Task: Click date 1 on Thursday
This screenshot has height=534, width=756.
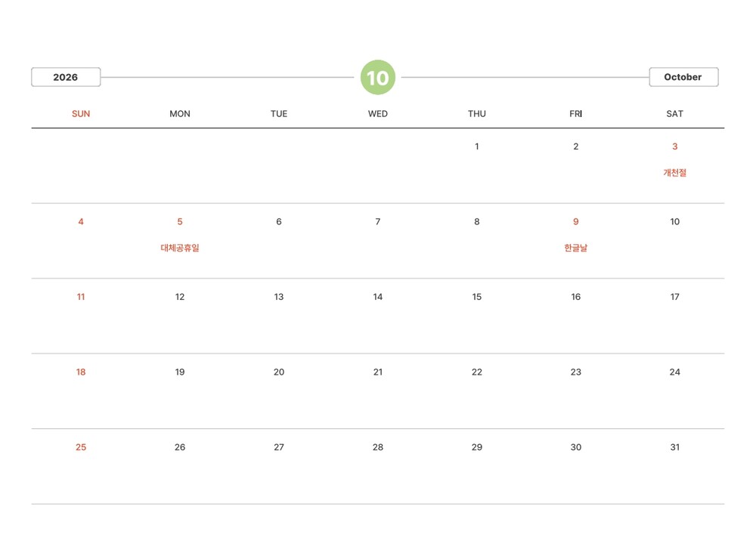Action: [476, 147]
